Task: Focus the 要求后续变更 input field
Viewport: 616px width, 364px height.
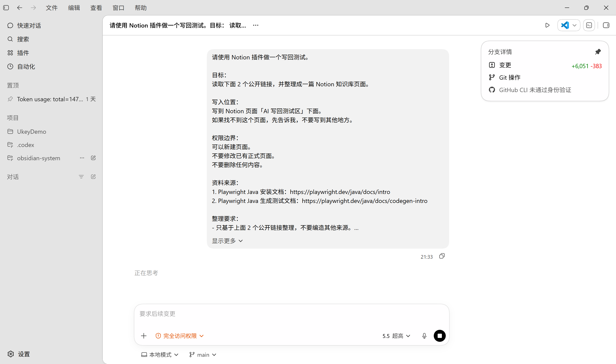Action: click(292, 314)
